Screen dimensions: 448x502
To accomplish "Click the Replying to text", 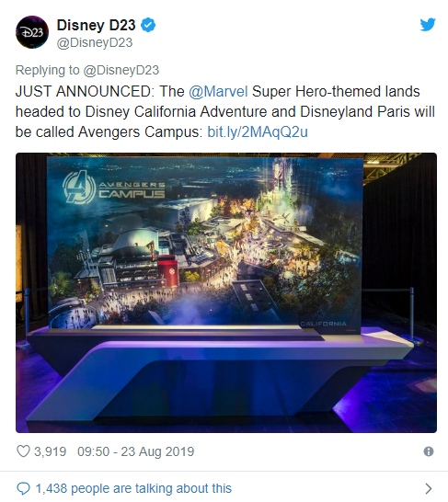I will point(48,70).
